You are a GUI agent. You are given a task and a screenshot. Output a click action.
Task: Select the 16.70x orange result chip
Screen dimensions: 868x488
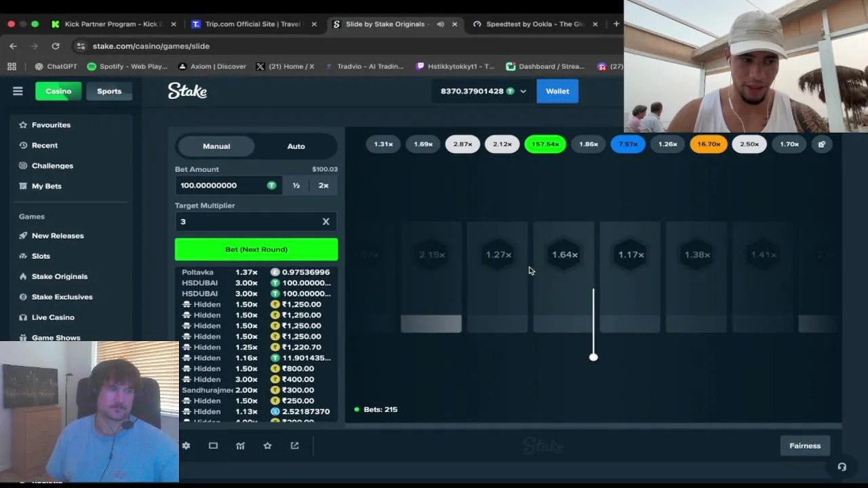709,144
